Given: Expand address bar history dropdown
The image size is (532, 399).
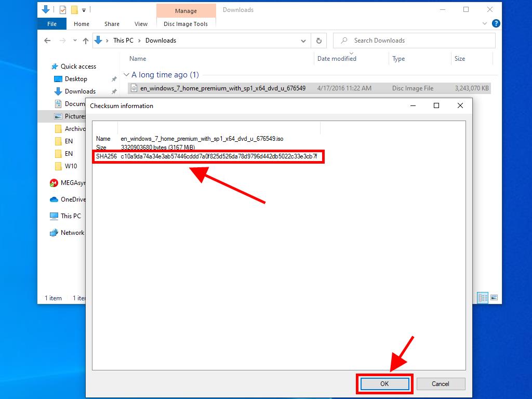Looking at the screenshot, I should 303,41.
